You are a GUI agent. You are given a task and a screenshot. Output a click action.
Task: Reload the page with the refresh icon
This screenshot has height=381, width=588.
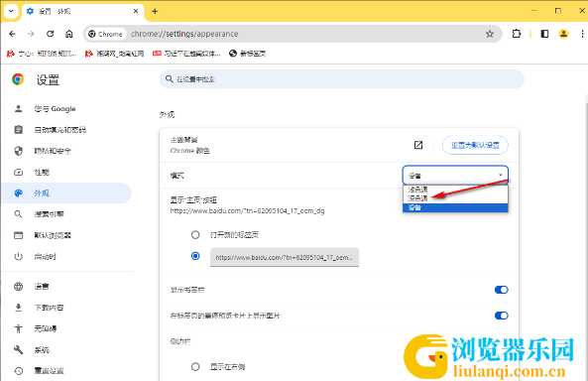pyautogui.click(x=50, y=34)
